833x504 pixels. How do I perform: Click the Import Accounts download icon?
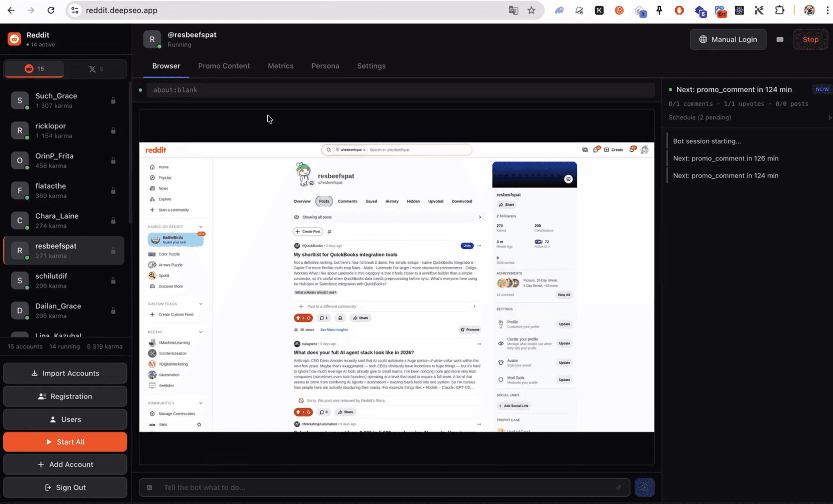click(x=35, y=373)
